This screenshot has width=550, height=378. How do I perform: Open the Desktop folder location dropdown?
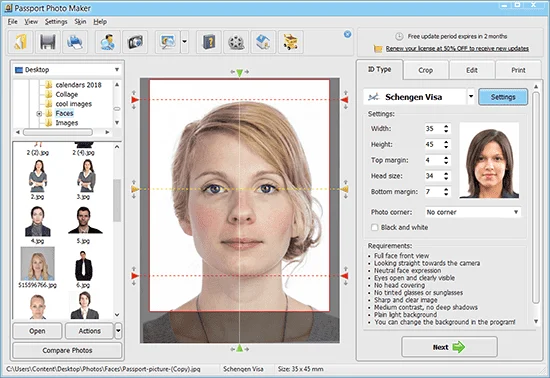pos(67,70)
